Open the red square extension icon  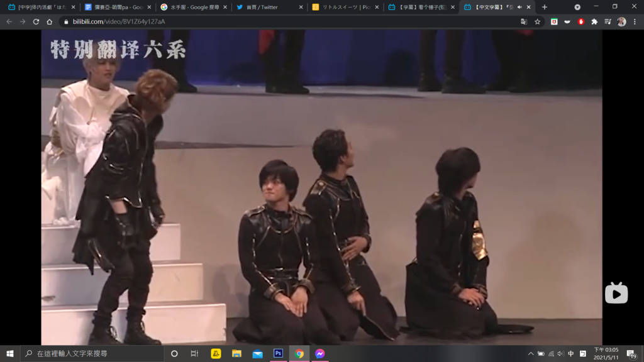coord(554,22)
